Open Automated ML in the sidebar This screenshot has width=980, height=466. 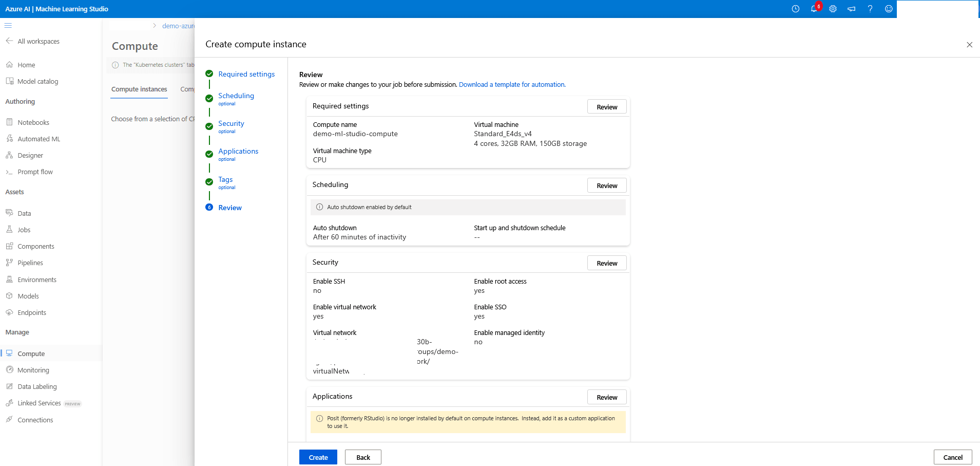[38, 139]
